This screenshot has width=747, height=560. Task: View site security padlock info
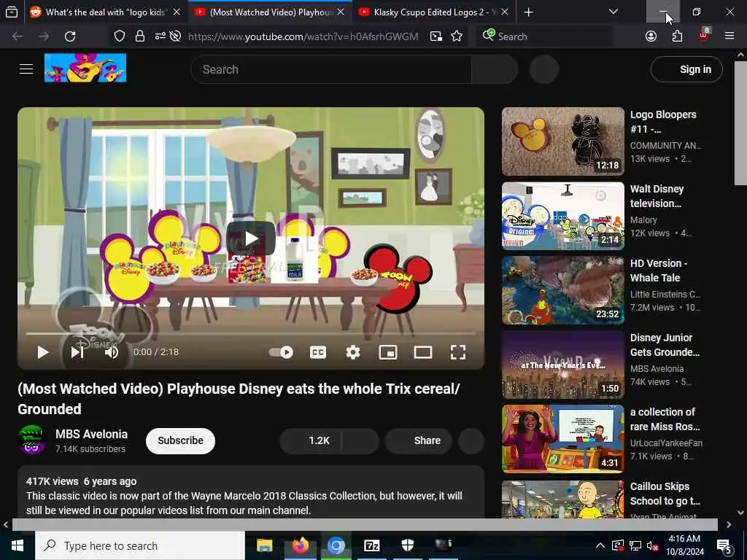pyautogui.click(x=139, y=36)
